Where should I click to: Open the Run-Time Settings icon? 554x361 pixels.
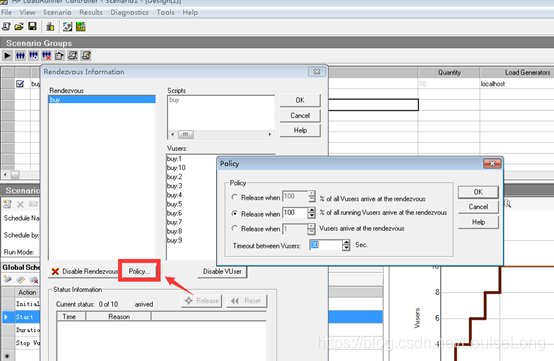[59, 55]
